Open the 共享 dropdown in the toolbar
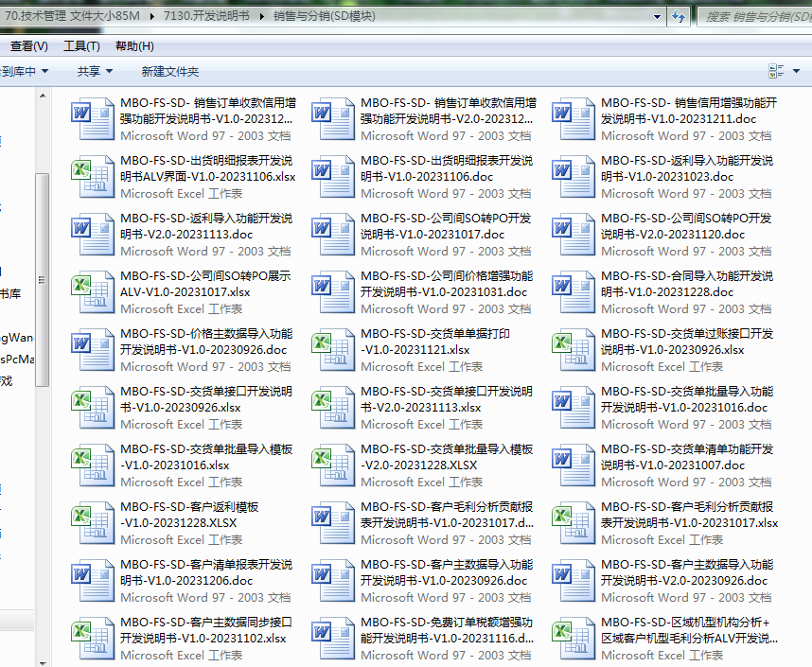 [x=95, y=71]
